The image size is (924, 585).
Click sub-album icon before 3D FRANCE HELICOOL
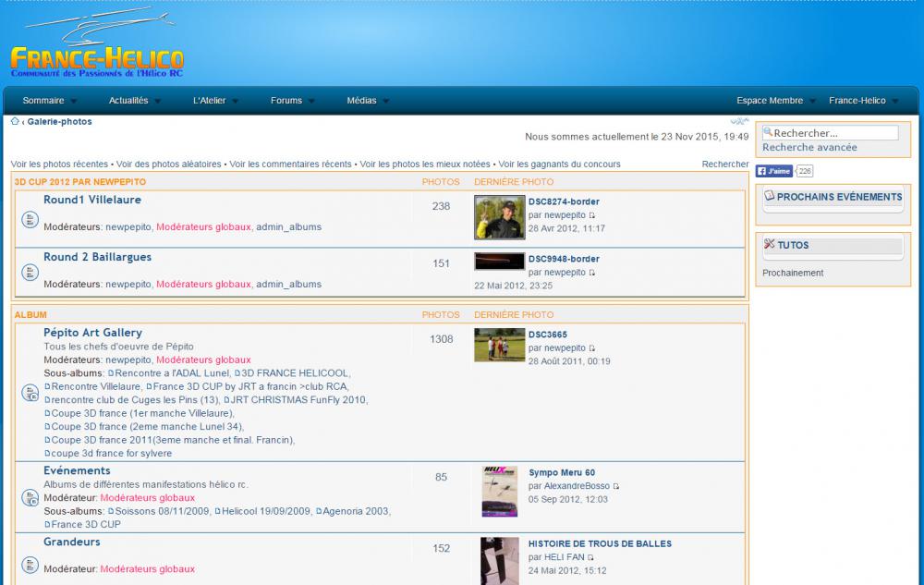coord(237,373)
